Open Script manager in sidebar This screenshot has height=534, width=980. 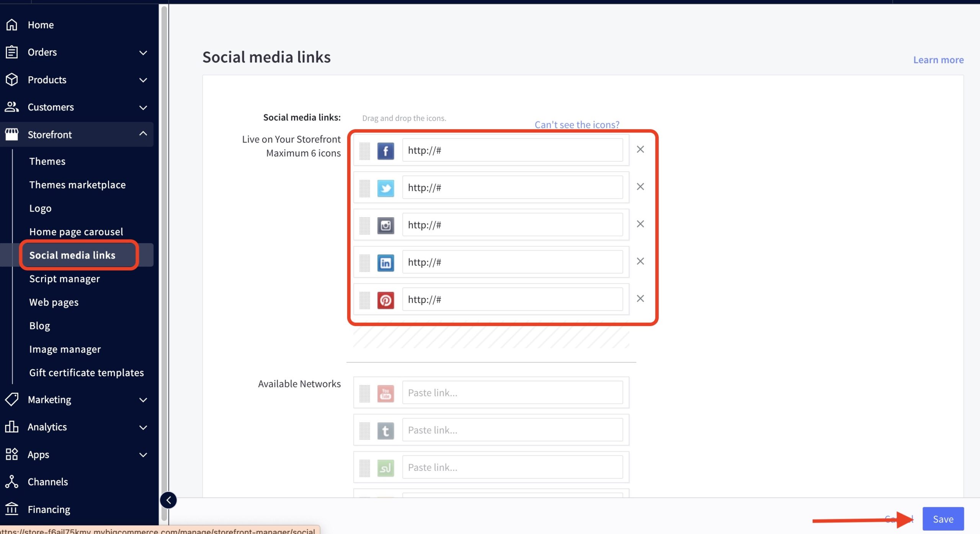point(64,279)
